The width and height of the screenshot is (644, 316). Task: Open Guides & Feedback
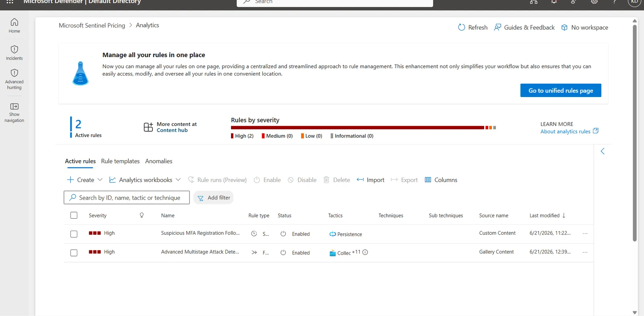coord(524,27)
